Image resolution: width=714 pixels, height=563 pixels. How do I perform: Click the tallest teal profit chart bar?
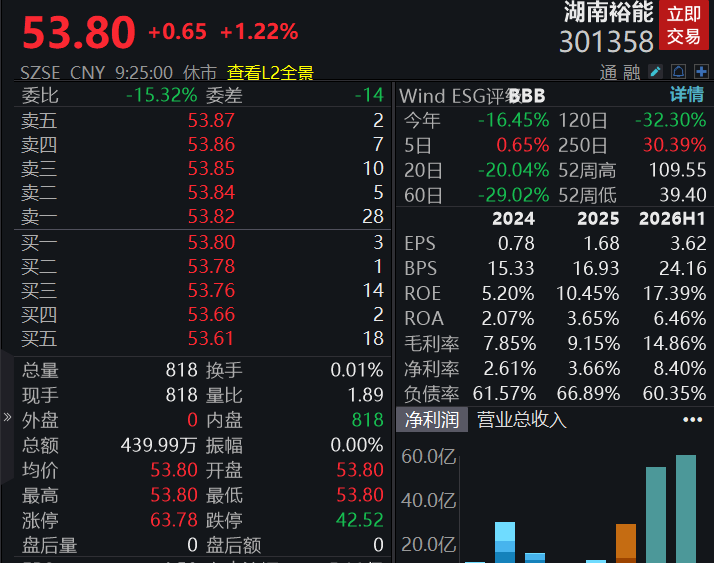click(686, 509)
